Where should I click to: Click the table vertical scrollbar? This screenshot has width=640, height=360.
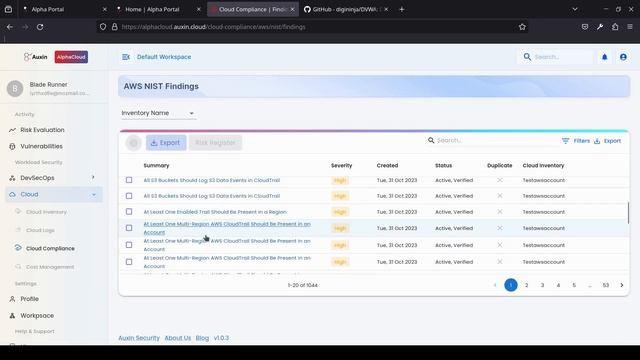click(628, 213)
